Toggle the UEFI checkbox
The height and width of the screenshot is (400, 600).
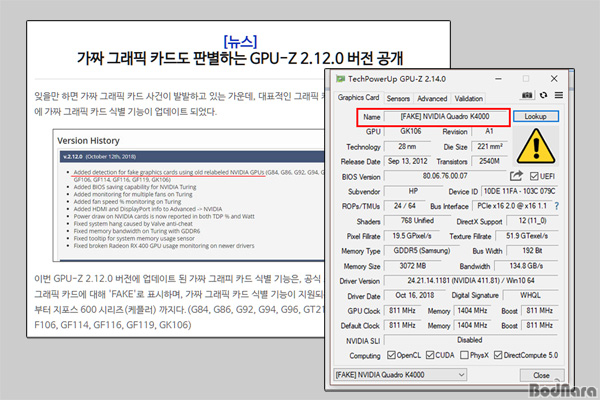coord(534,176)
